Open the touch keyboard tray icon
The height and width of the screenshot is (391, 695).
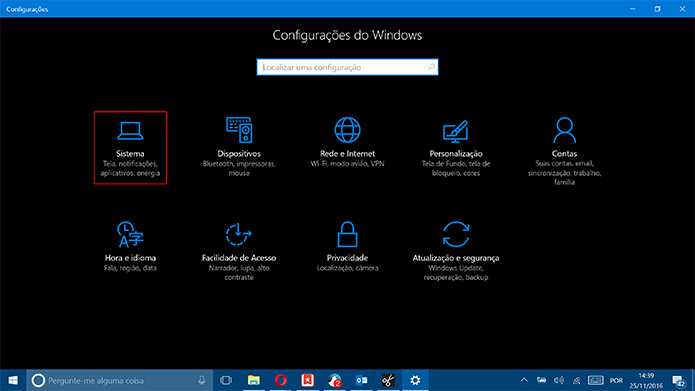(596, 380)
